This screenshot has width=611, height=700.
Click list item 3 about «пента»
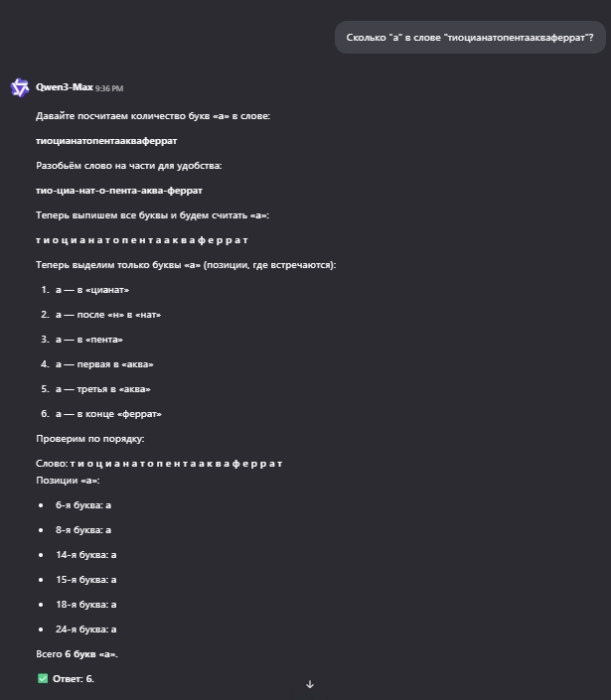(x=88, y=340)
